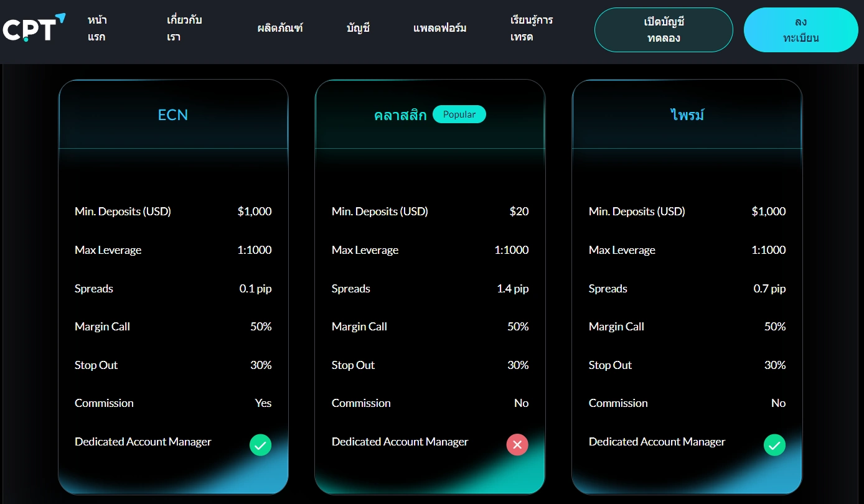
Task: Click the green checkmark for ไพรม์ account manager
Action: 774,445
